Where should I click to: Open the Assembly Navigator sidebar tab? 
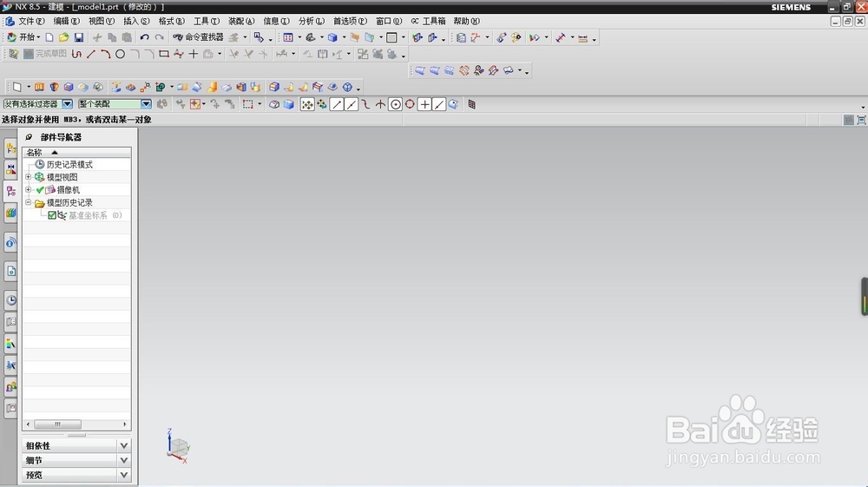10,148
